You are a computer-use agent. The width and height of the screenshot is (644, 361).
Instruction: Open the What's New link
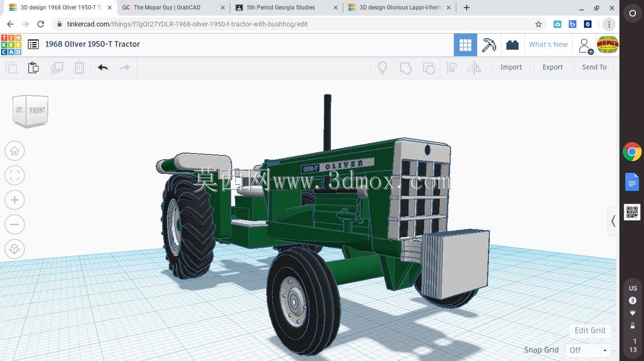(x=548, y=44)
